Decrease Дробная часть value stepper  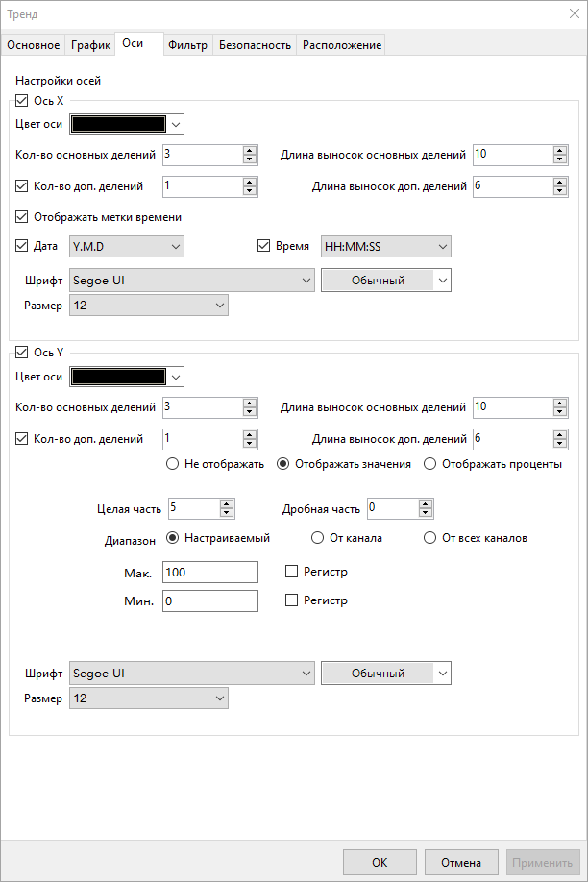tap(426, 513)
